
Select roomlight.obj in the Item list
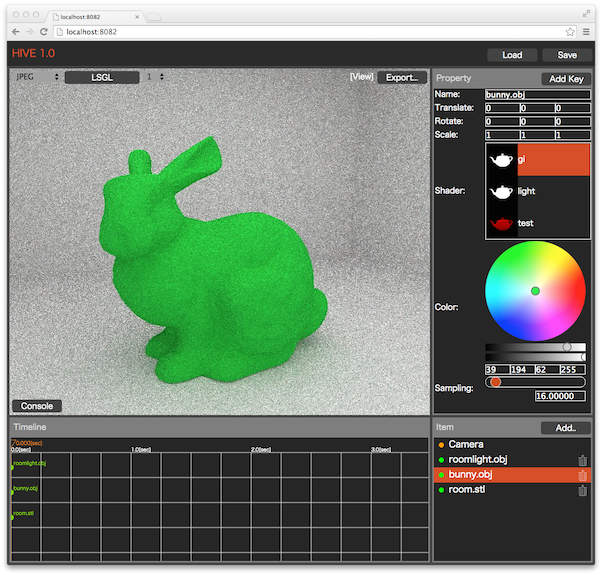click(x=512, y=459)
